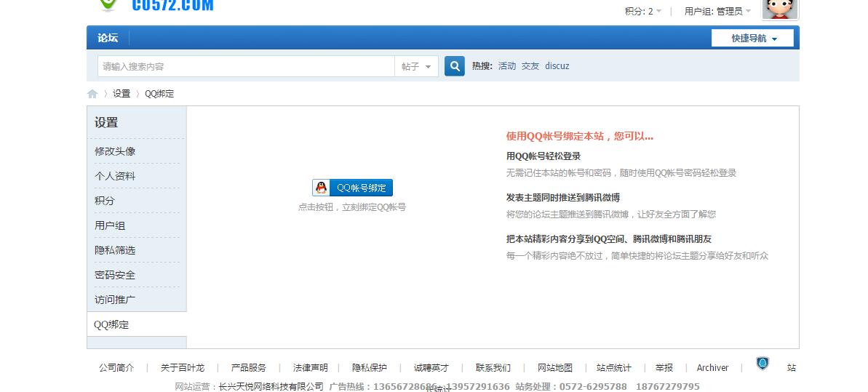Click the shield badge icon in footer
Image resolution: width=868 pixels, height=392 pixels.
click(x=763, y=364)
